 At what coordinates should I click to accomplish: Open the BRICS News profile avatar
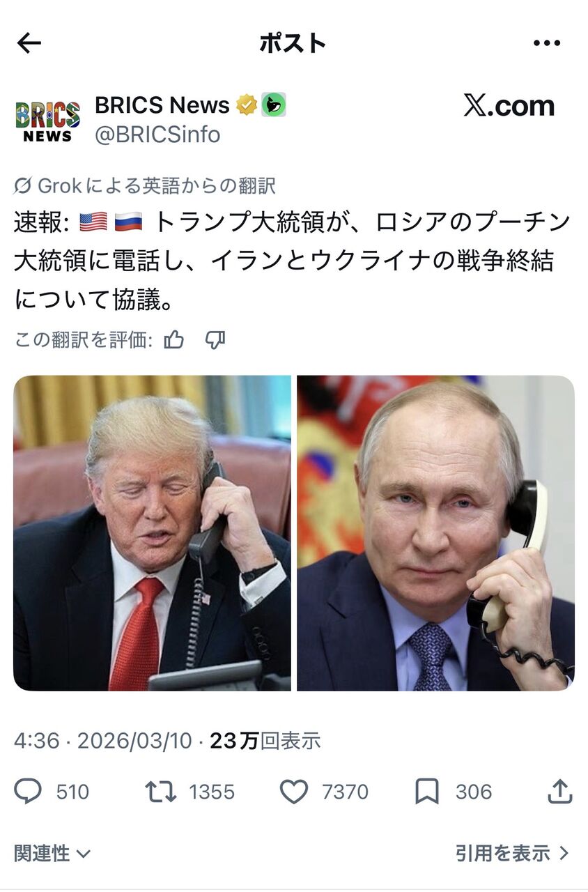pos(47,120)
